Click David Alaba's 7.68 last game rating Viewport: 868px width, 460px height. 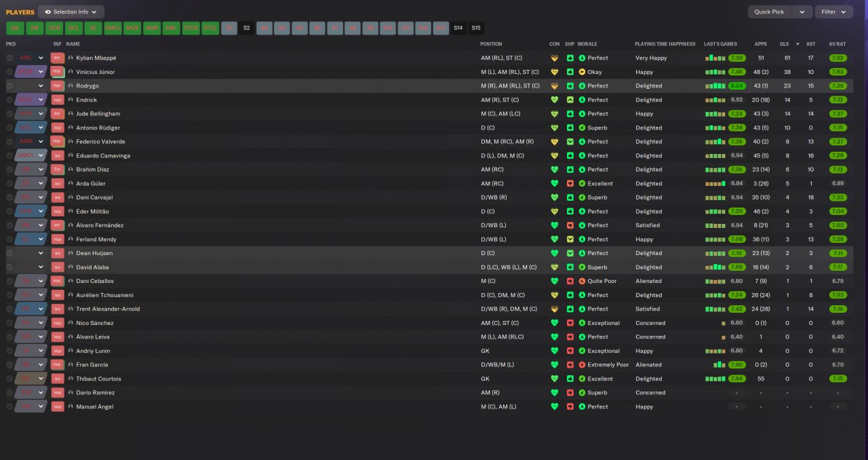pyautogui.click(x=737, y=267)
